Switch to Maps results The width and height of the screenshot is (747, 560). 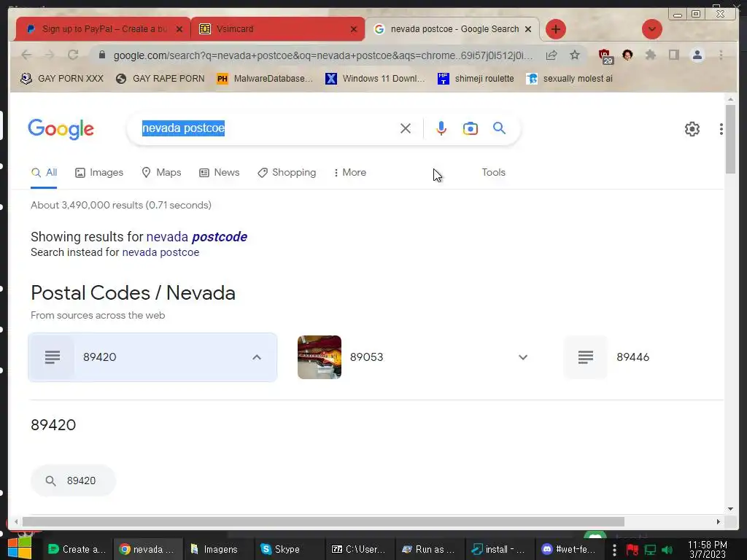pyautogui.click(x=161, y=172)
